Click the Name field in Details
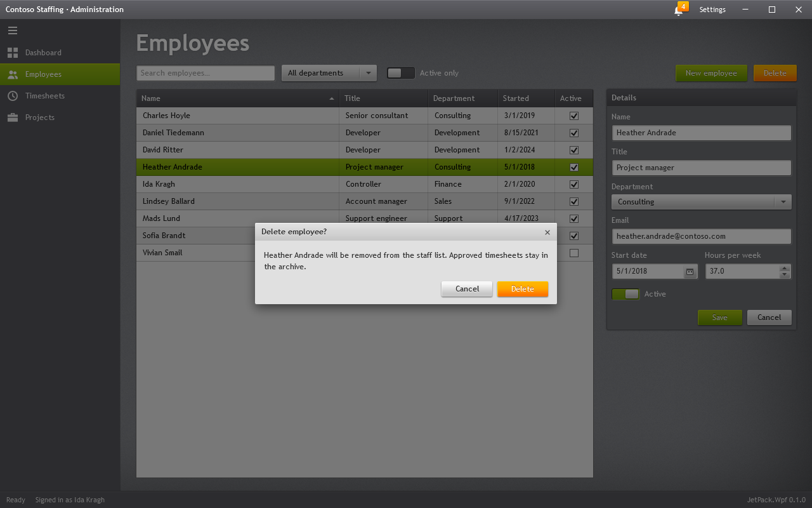The height and width of the screenshot is (508, 812). [701, 133]
